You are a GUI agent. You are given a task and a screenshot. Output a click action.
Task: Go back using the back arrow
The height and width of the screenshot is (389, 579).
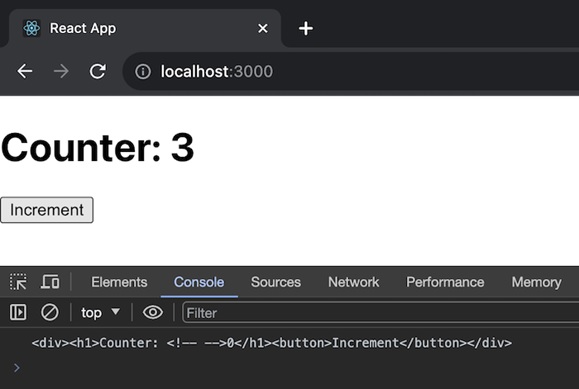point(25,71)
